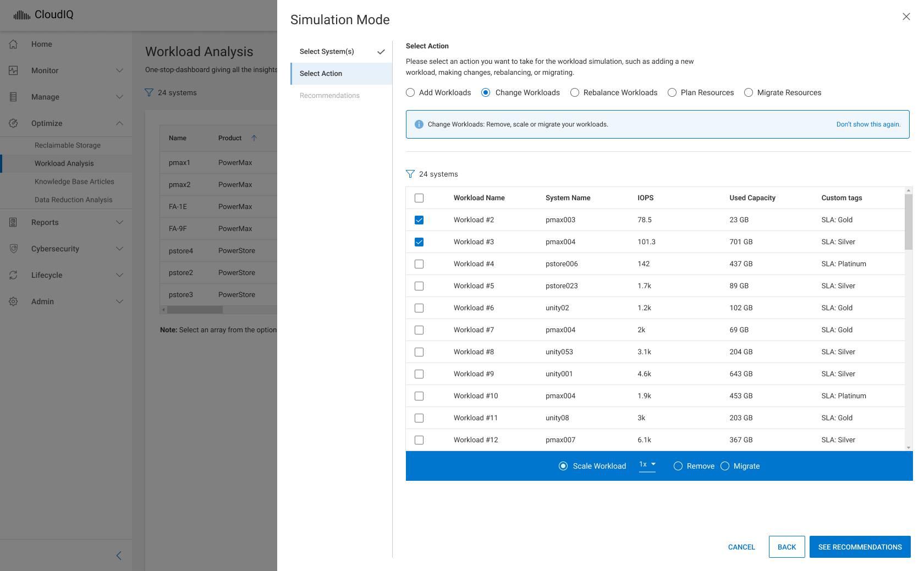The height and width of the screenshot is (571, 924).
Task: Select the Plan Resources radio option
Action: [672, 92]
